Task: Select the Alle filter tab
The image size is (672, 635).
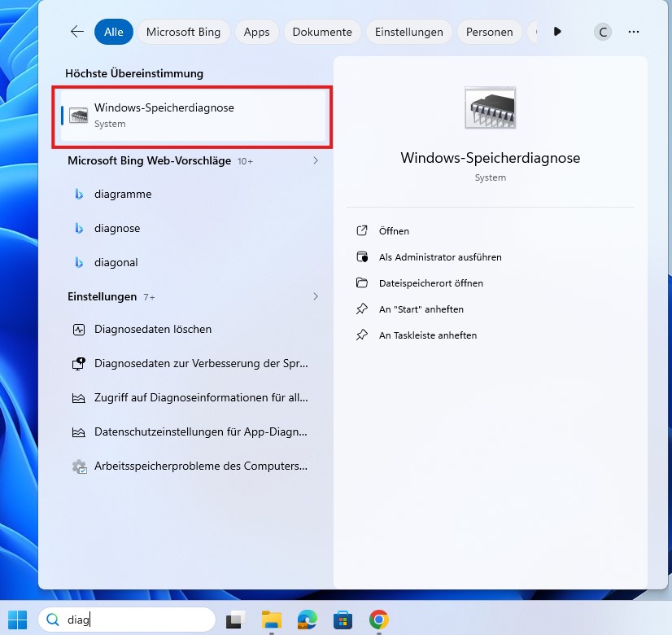Action: pyautogui.click(x=114, y=32)
